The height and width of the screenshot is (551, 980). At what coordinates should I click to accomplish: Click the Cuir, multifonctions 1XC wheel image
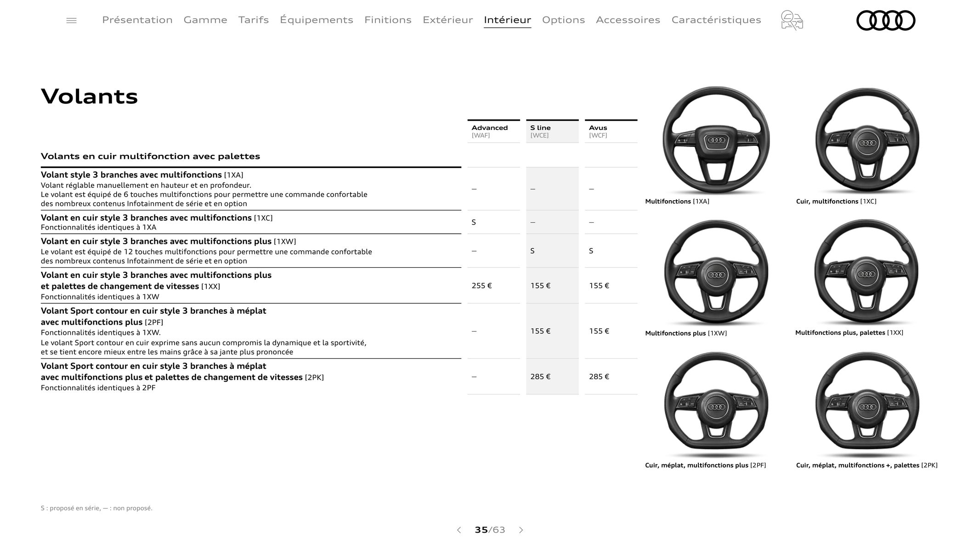tap(867, 141)
